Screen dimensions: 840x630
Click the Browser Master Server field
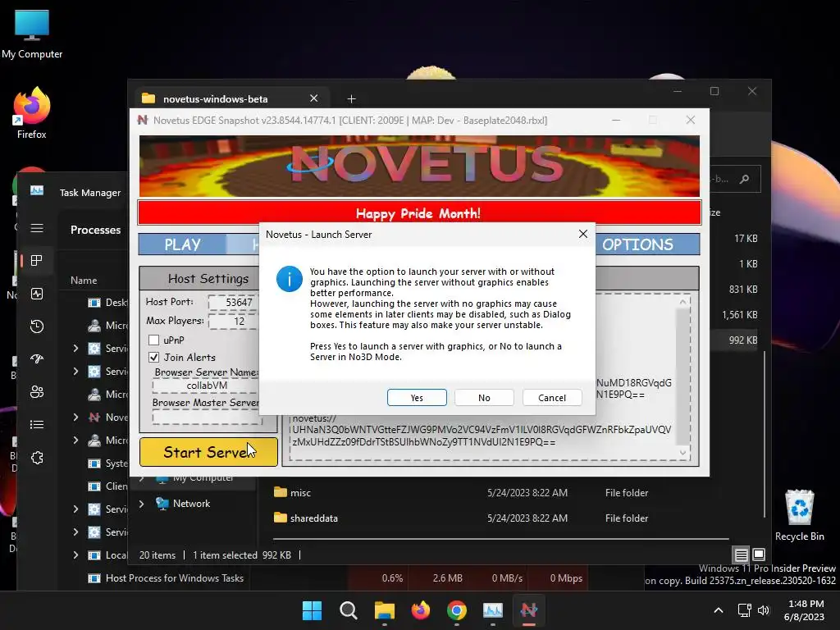pyautogui.click(x=206, y=418)
